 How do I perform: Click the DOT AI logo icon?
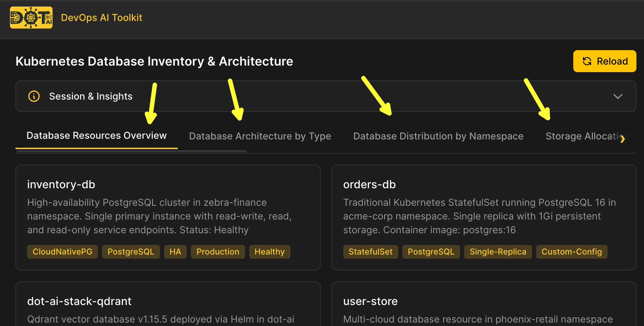point(31,18)
